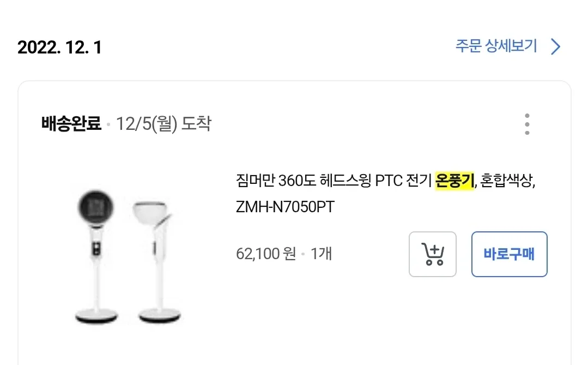Screen dimensions: 588x365
Task: Click the order date 2022. 12. 1
Action: point(59,47)
